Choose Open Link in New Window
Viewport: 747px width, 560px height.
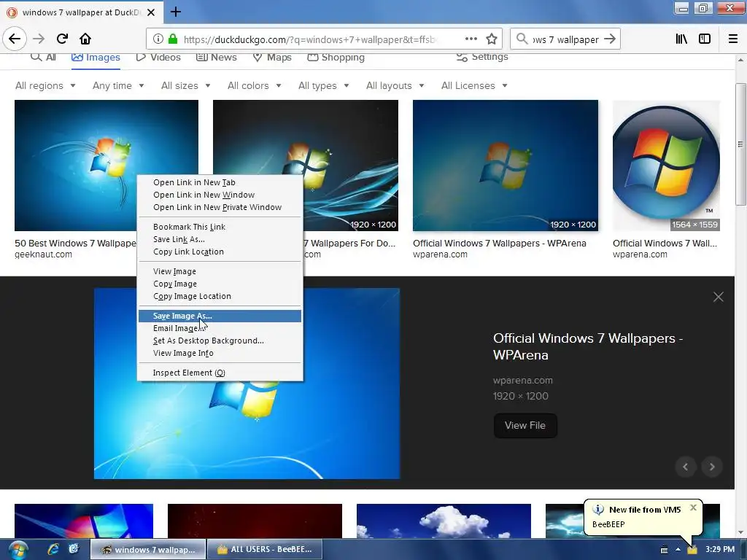220,195
